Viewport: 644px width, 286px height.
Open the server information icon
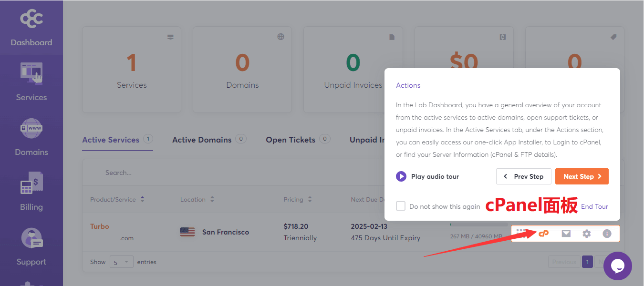pyautogui.click(x=607, y=234)
